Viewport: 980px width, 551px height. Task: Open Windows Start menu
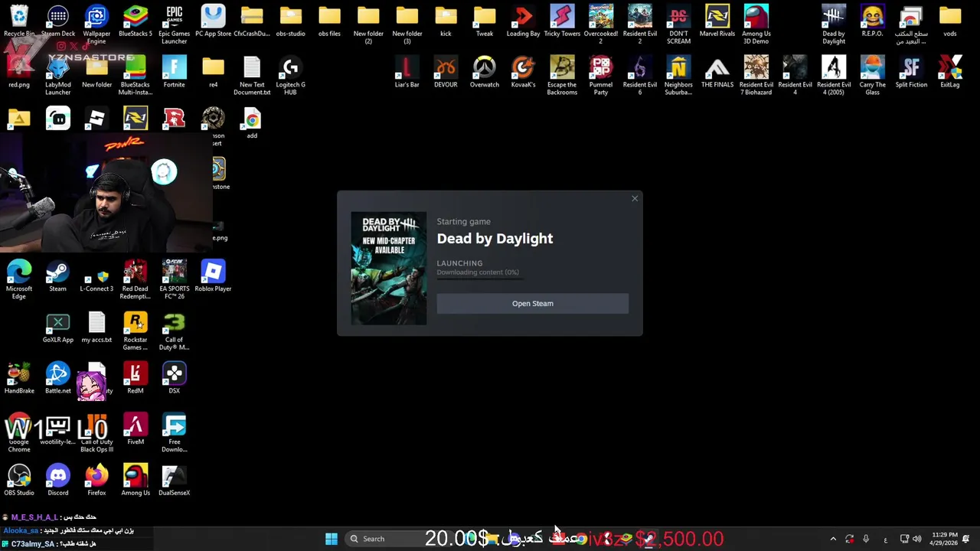332,539
